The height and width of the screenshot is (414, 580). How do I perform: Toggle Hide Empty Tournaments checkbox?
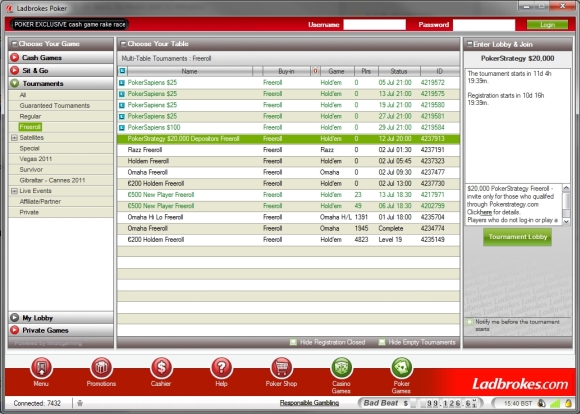(x=382, y=342)
